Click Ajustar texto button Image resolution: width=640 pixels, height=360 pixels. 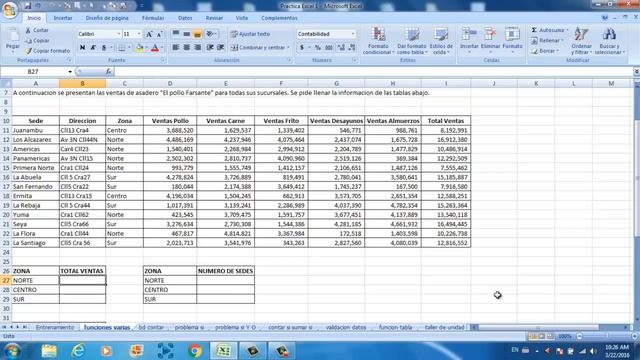pos(250,34)
